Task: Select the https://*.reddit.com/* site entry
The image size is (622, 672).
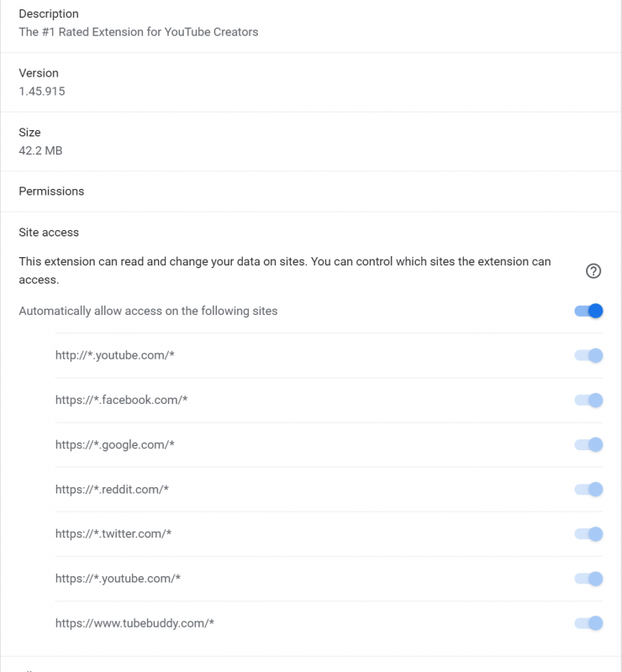Action: pyautogui.click(x=112, y=489)
